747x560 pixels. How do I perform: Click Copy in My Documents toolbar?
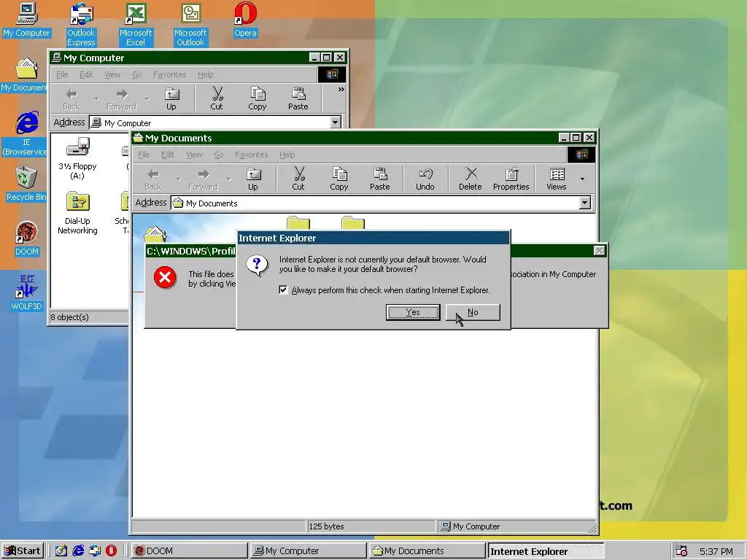pos(338,179)
